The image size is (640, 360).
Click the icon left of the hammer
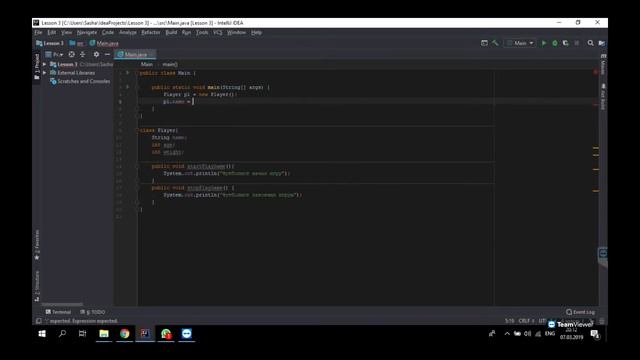coord(484,43)
